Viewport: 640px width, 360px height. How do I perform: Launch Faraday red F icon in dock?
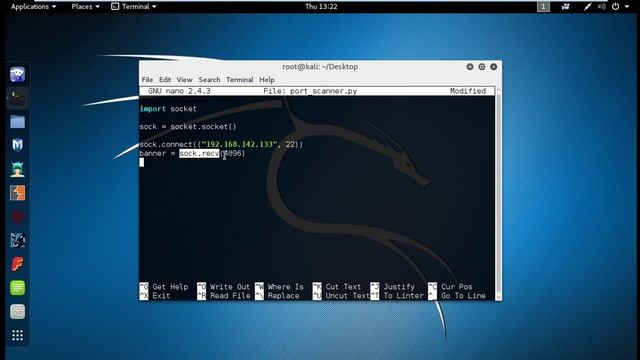coord(18,264)
